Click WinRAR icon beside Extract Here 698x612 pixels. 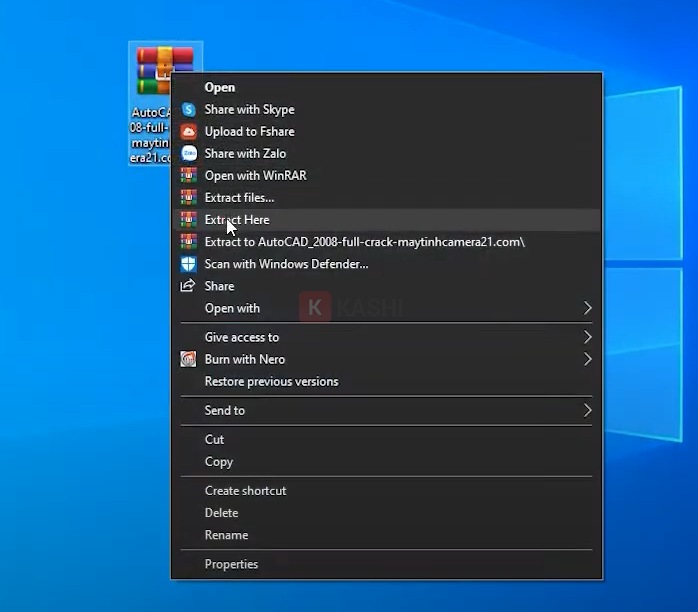pyautogui.click(x=189, y=219)
